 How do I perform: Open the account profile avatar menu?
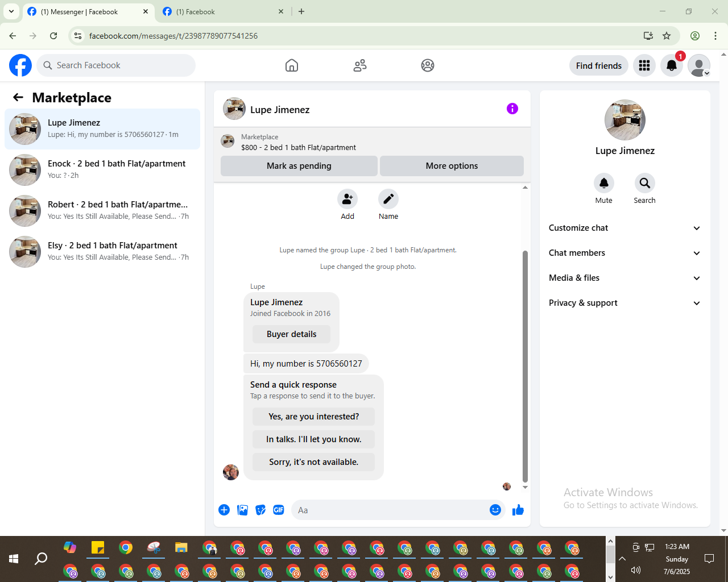click(x=699, y=65)
